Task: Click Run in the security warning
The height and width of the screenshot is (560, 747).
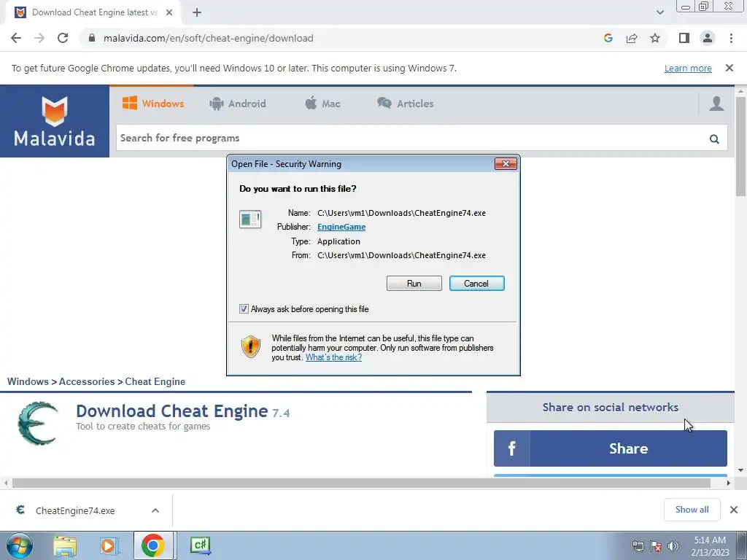Action: [x=414, y=284]
